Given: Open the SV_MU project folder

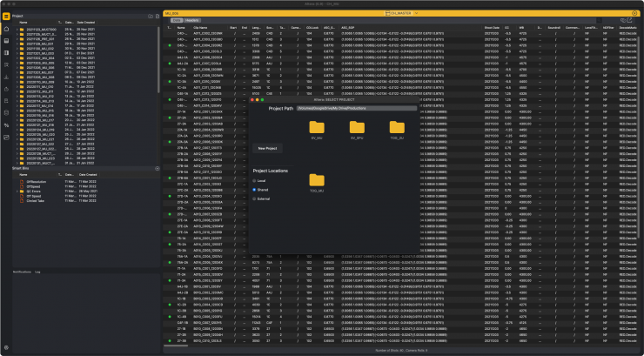Looking at the screenshot, I should click(316, 129).
